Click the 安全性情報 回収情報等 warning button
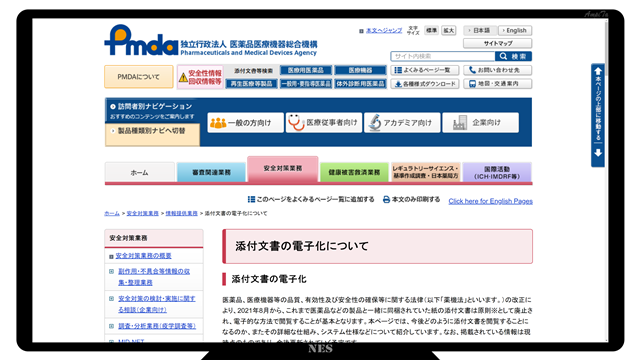This screenshot has height=360, width=640. click(x=200, y=77)
